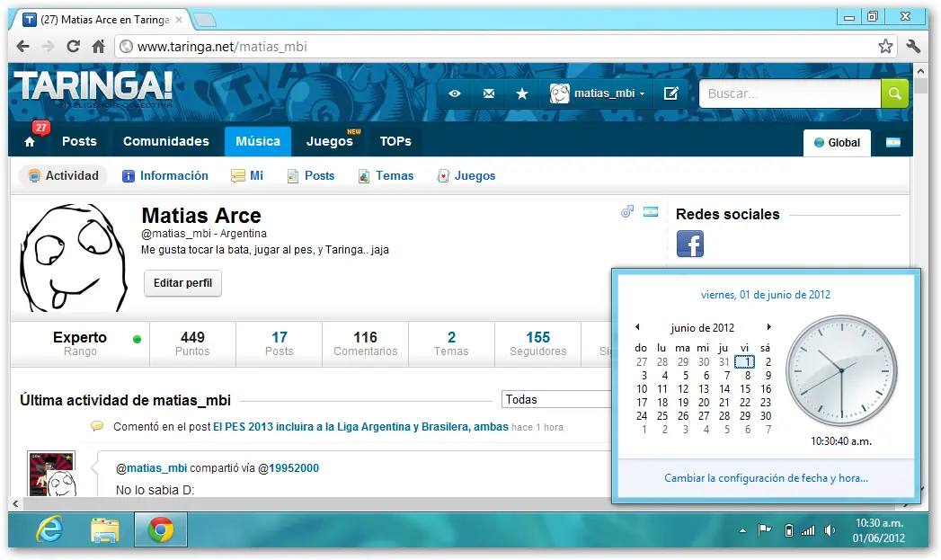Select day 15 in the calendar
The image size is (941, 560).
click(x=745, y=389)
